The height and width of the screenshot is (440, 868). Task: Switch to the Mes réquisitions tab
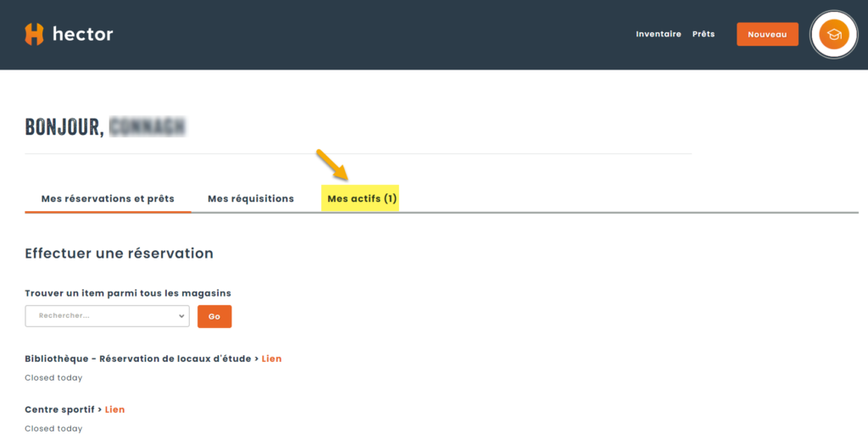[250, 198]
